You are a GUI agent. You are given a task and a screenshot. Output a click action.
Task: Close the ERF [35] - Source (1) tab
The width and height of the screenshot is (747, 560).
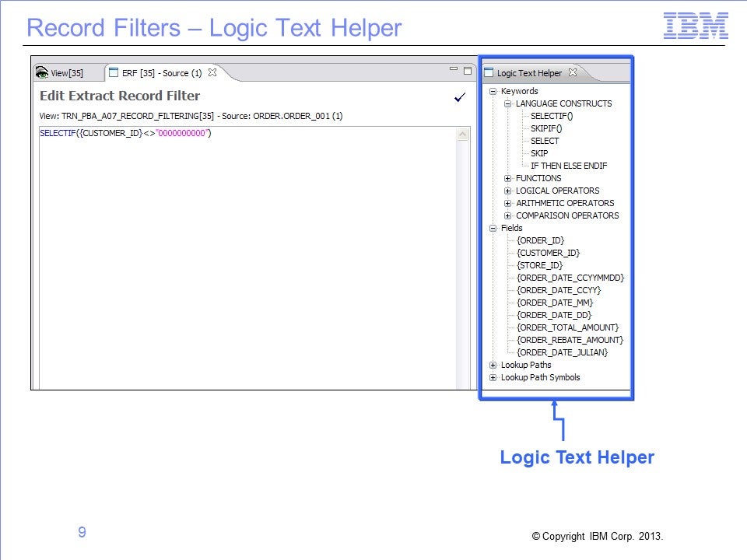(x=212, y=72)
